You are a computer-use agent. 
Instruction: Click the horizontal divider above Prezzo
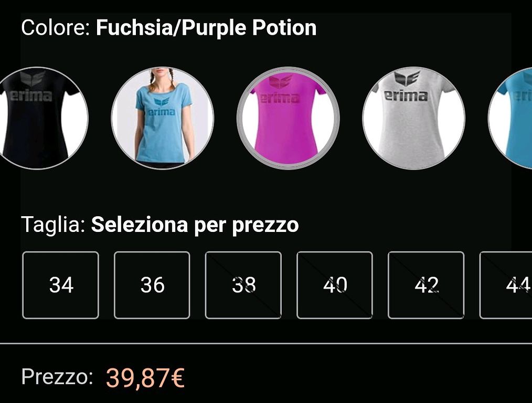click(x=266, y=343)
